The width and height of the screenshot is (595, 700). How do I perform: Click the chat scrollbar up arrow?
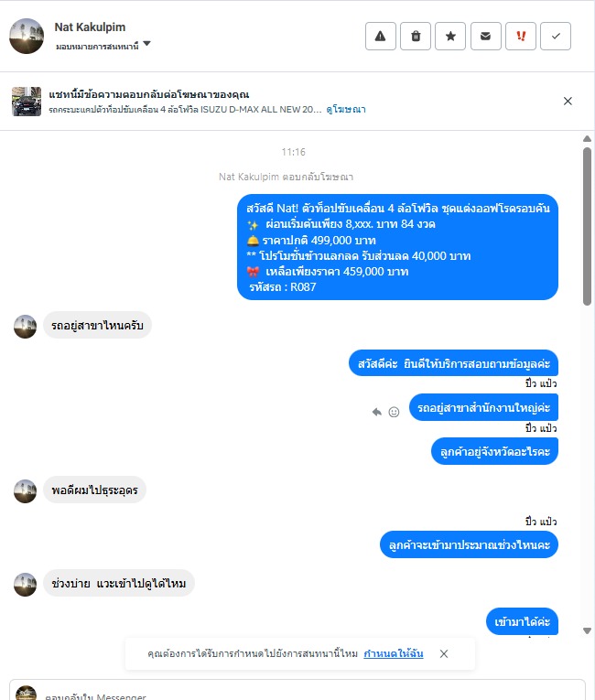[x=587, y=139]
